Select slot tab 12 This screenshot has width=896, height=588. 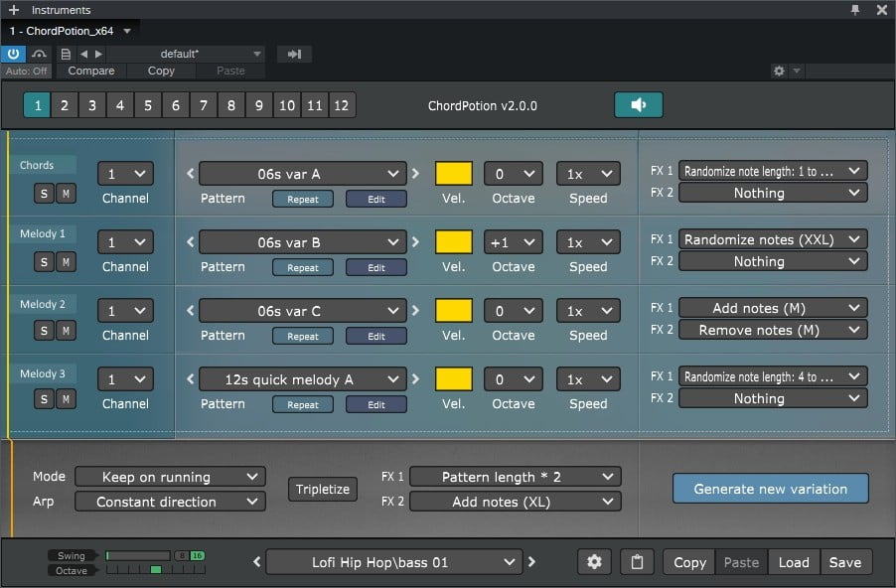click(342, 105)
